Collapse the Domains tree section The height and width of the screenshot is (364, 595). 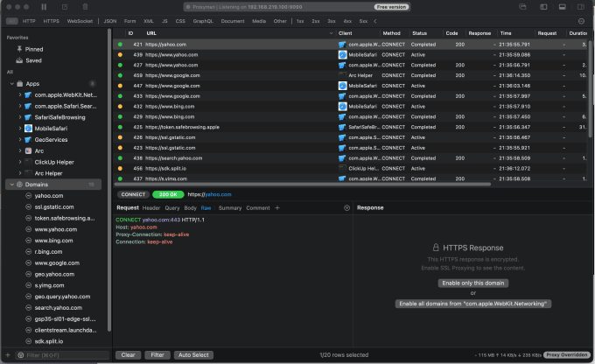pyautogui.click(x=11, y=185)
